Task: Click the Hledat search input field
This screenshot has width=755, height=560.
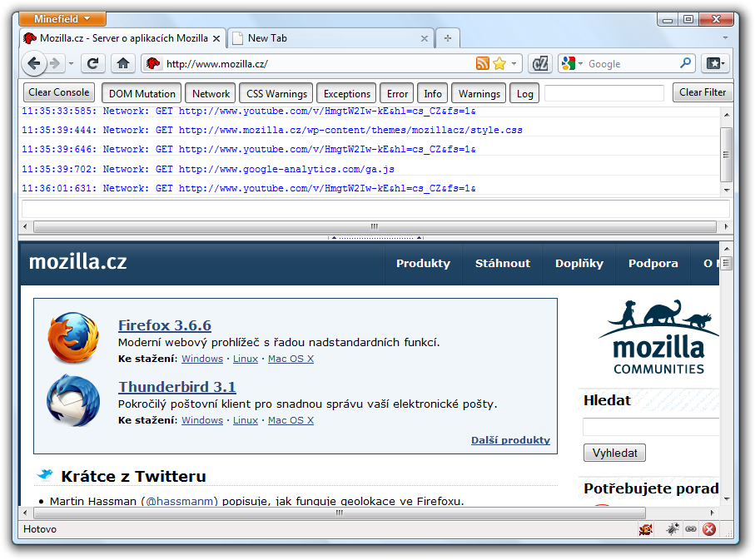Action: (651, 427)
